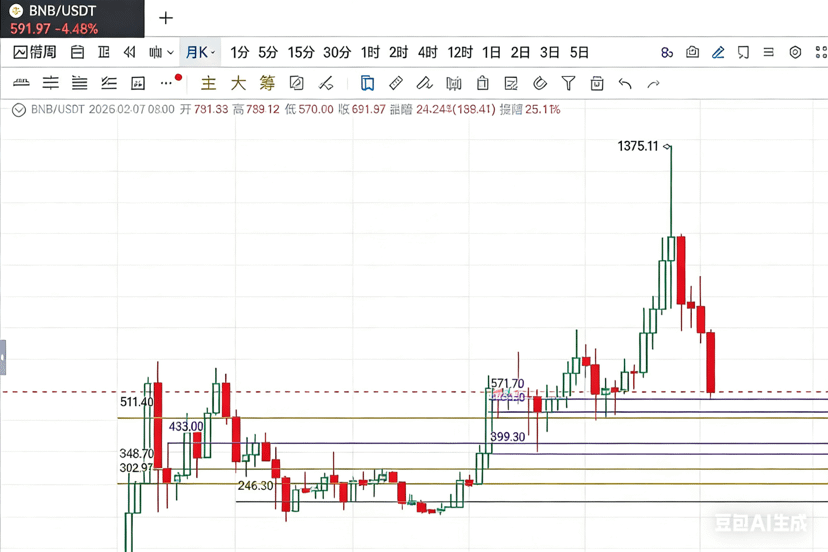Select the 2时 timeframe
The height and width of the screenshot is (552, 828).
[399, 52]
